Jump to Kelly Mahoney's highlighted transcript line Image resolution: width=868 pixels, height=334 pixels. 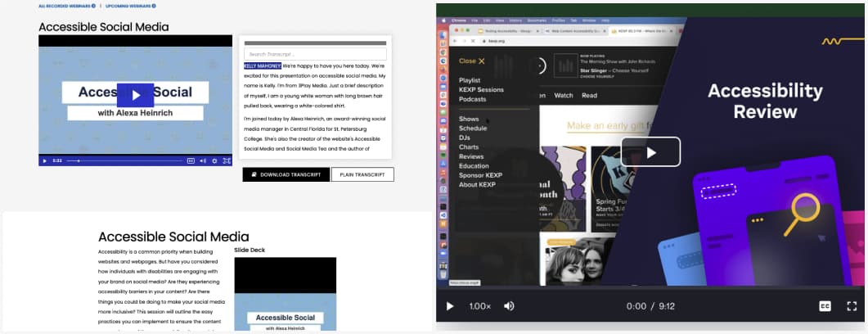pyautogui.click(x=263, y=65)
